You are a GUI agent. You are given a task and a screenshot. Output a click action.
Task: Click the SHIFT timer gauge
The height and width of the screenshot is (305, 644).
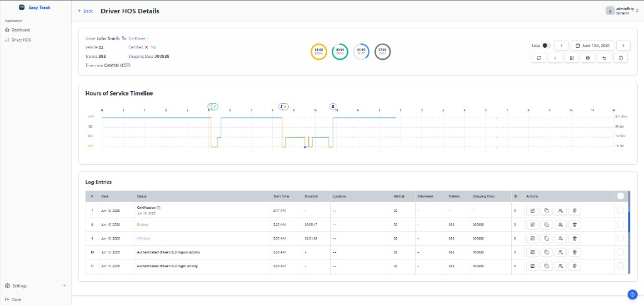click(x=362, y=52)
